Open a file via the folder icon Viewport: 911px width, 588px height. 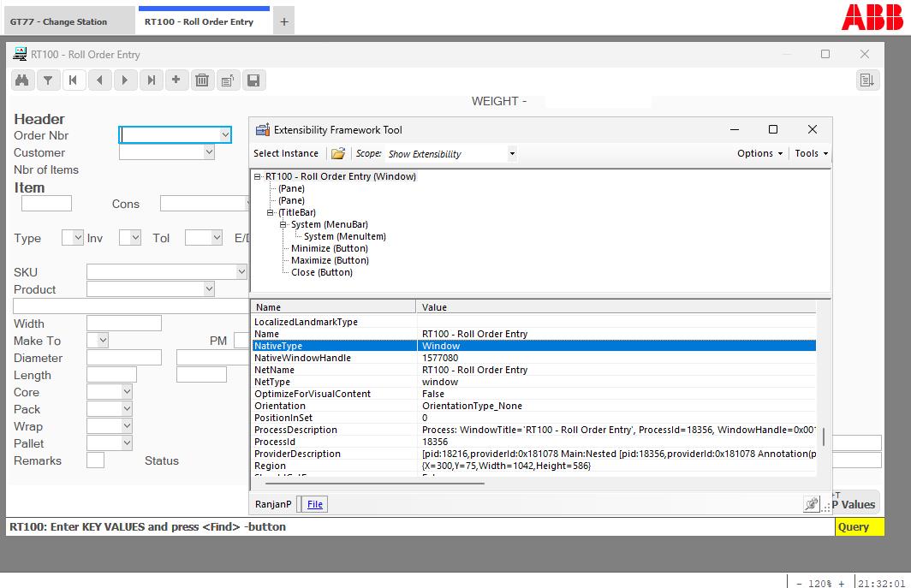[x=338, y=153]
